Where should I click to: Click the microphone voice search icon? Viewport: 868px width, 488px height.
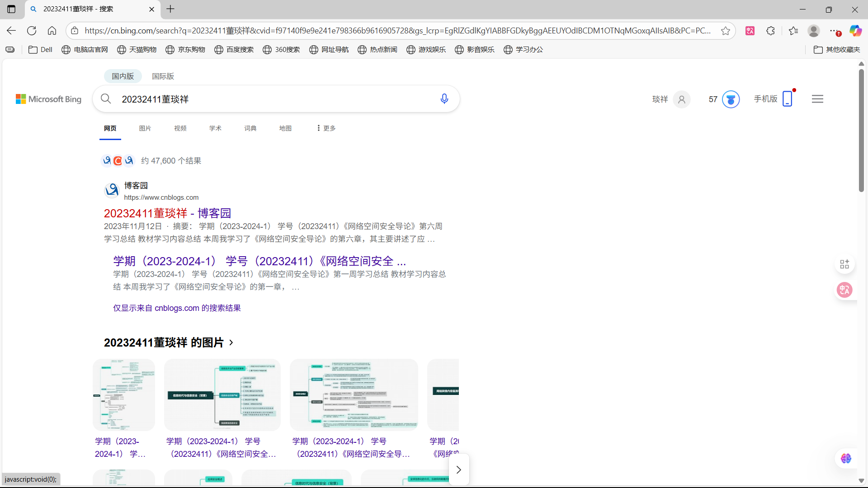pyautogui.click(x=444, y=99)
